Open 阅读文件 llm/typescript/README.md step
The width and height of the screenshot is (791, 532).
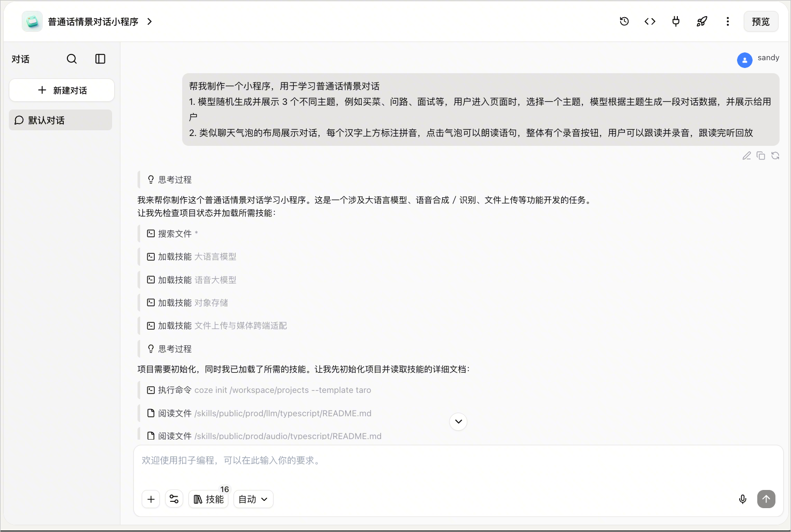point(259,413)
